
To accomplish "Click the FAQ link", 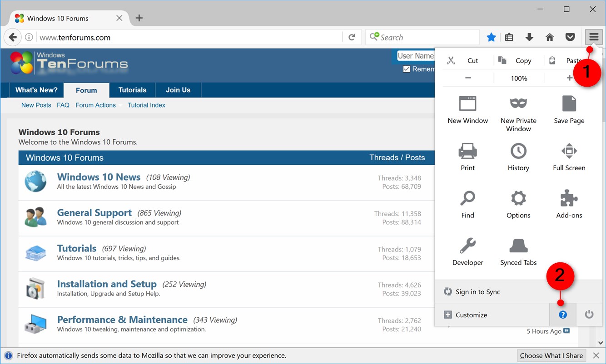I will coord(63,105).
